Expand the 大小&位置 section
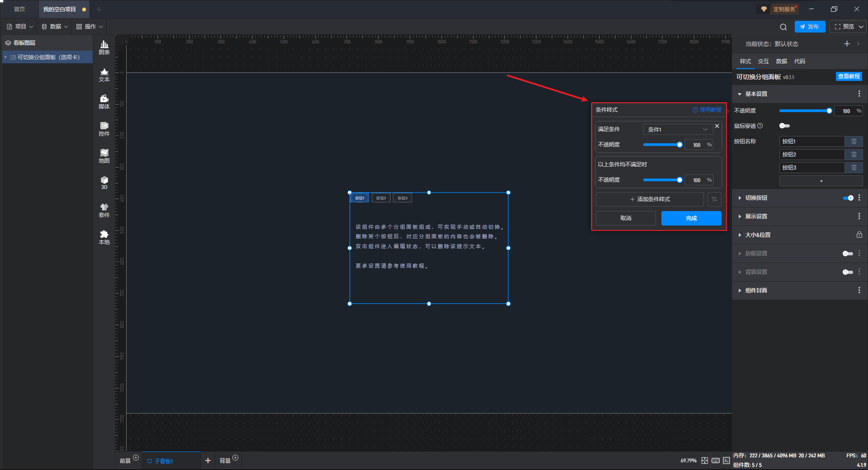The height and width of the screenshot is (470, 868). (x=758, y=235)
